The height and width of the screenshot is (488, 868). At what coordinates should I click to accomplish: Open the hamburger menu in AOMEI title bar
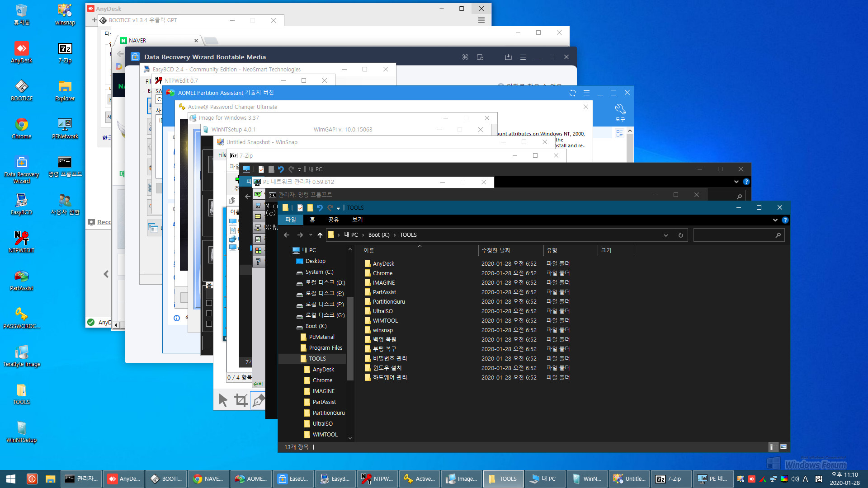[x=586, y=93]
